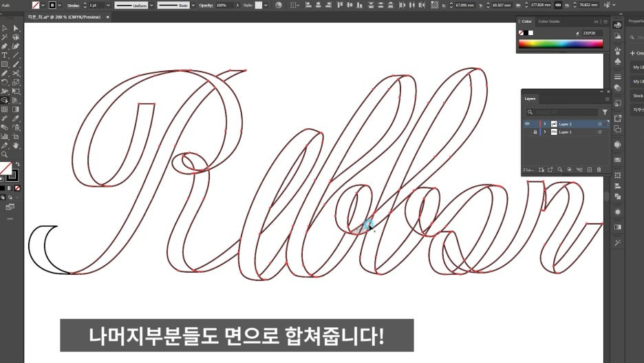Viewport: 644px width, 363px height.
Task: Open Color panel hamburger menu
Action: pos(605,22)
